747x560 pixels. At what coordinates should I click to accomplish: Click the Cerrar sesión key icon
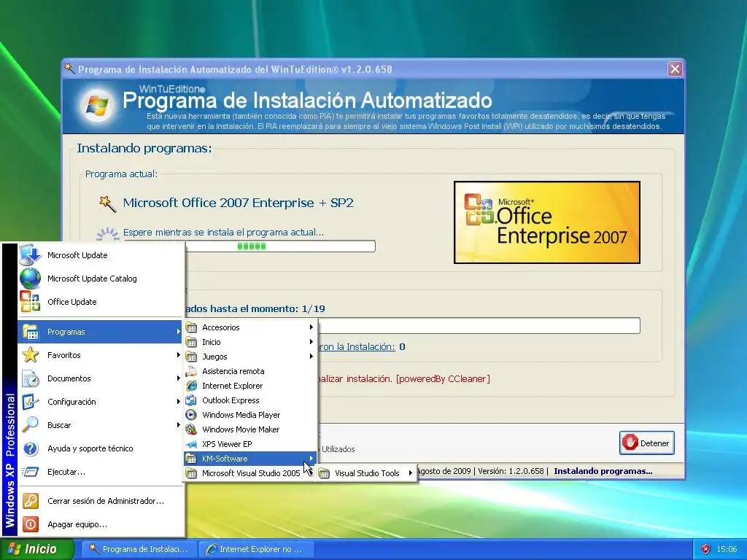[x=31, y=501]
